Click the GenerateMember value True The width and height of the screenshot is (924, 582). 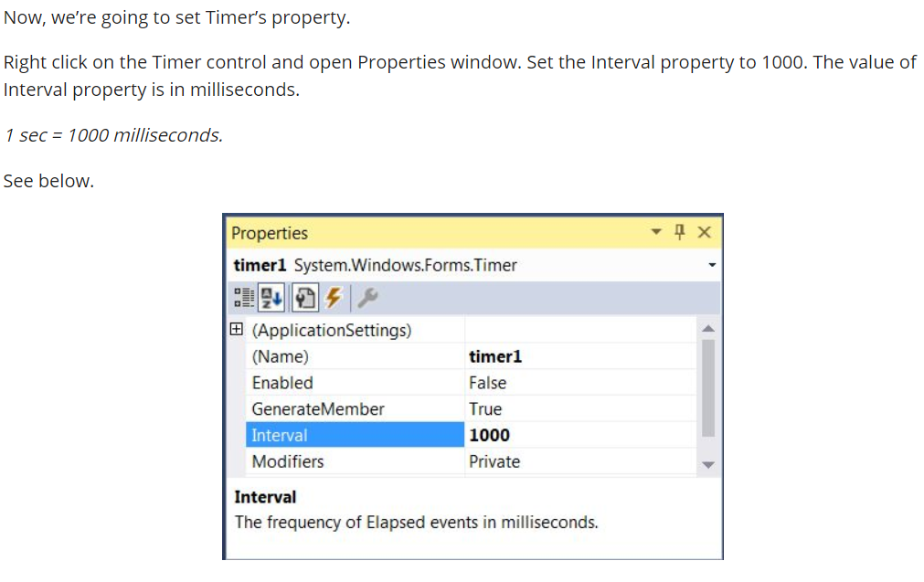[x=485, y=409]
